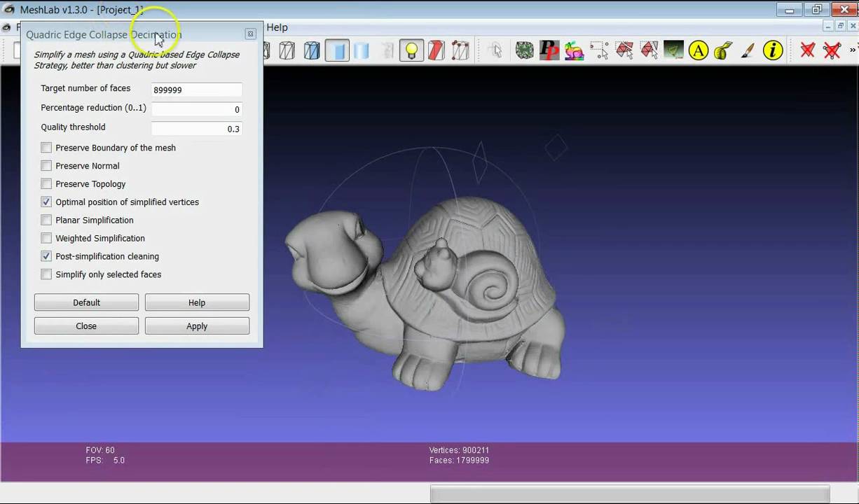Image resolution: width=859 pixels, height=504 pixels.
Task: Enable Weighted Simplification checkbox
Action: pyautogui.click(x=46, y=238)
